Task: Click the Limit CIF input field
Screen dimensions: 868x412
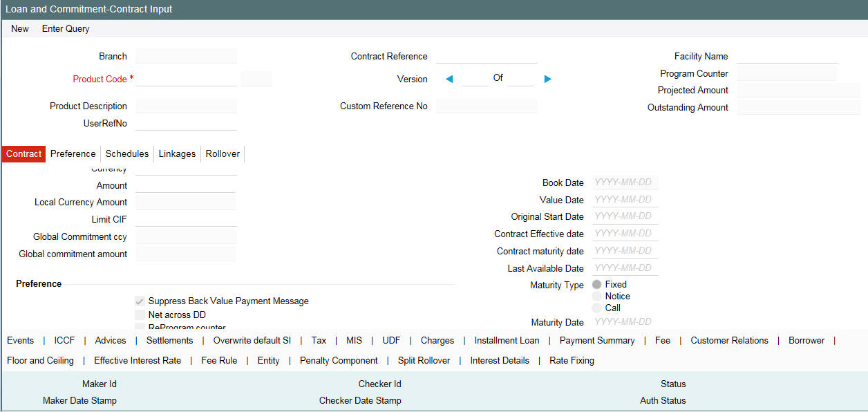Action: (186, 219)
